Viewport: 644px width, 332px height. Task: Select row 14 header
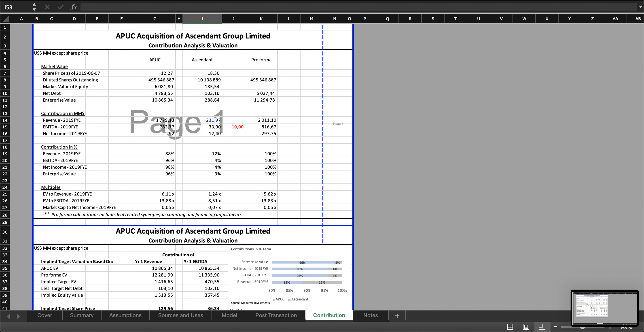[5, 120]
